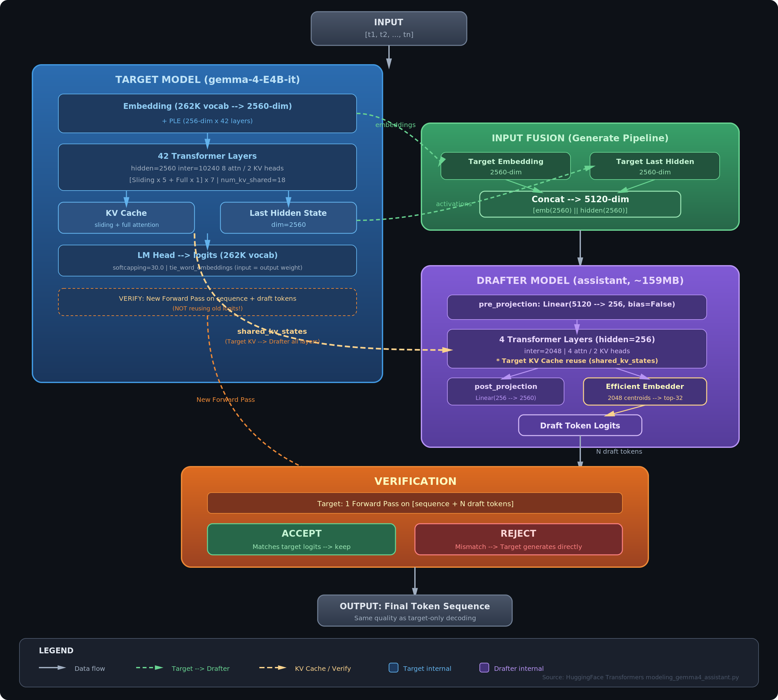Click the gray Data flow arrow in legend
Image resolution: width=778 pixels, height=700 pixels.
52,668
